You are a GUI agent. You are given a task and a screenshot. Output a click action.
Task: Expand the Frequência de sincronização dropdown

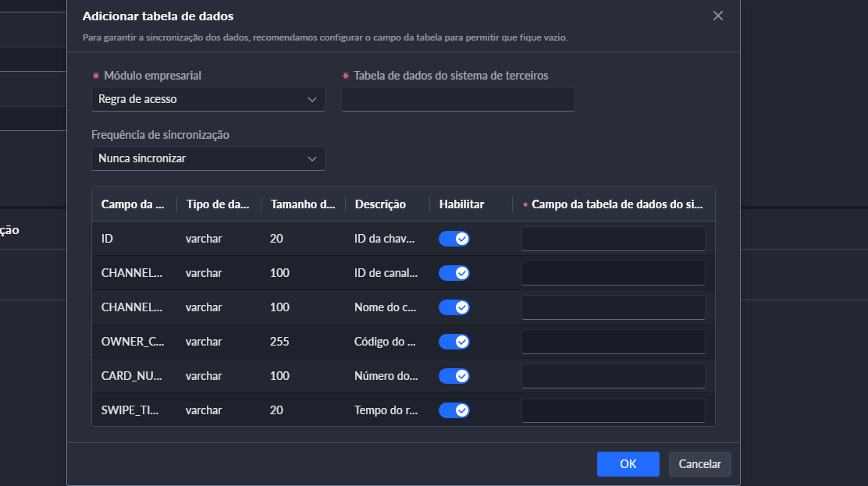(208, 158)
